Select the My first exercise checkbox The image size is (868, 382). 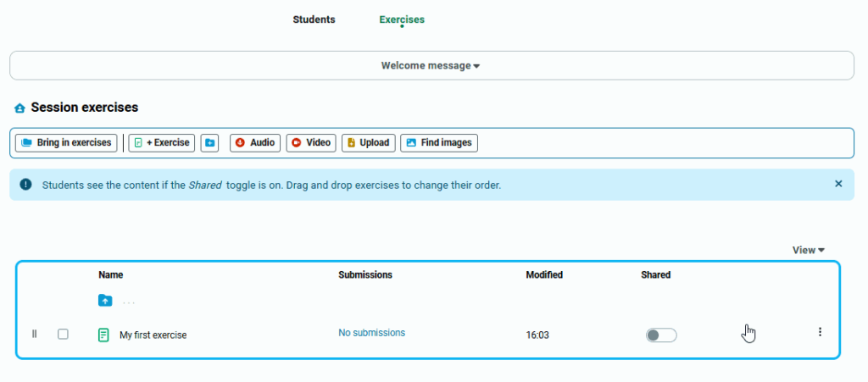pos(63,334)
